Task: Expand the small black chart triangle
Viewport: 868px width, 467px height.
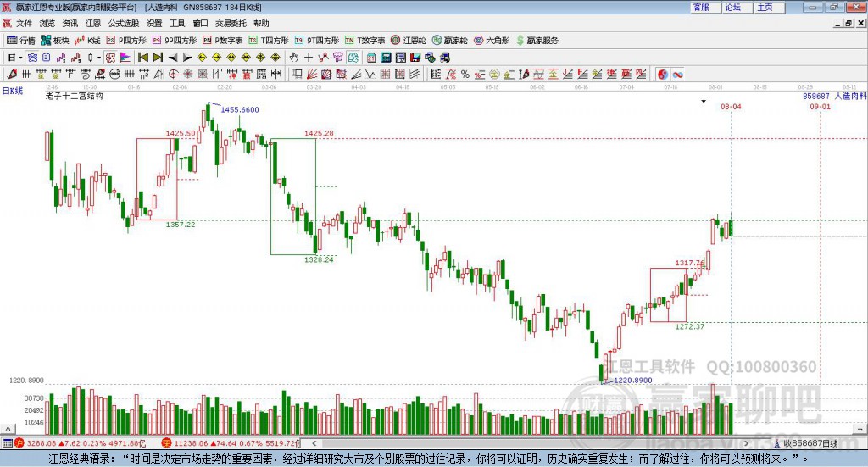Action: 704,101
